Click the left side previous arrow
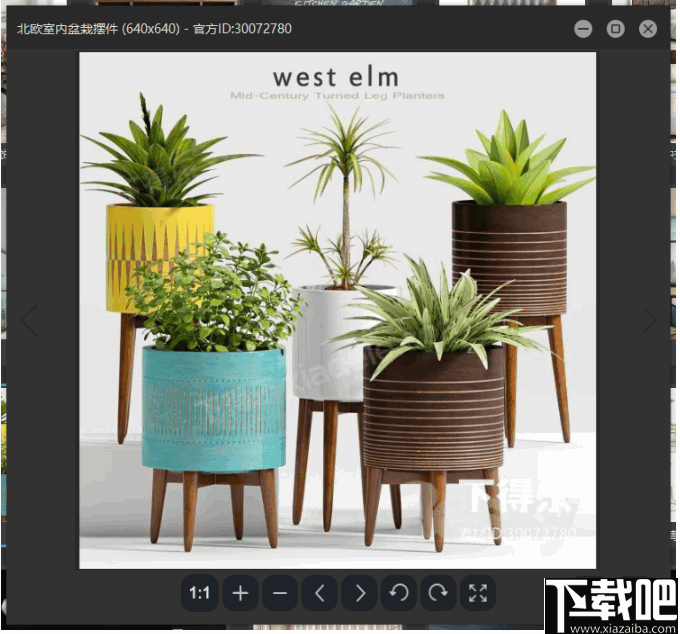The height and width of the screenshot is (634, 680). [29, 320]
